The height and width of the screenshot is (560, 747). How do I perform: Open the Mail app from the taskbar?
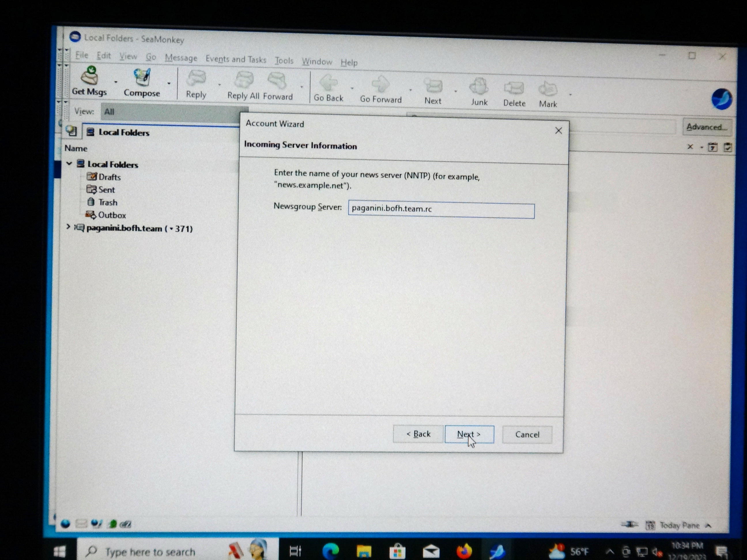(x=431, y=552)
